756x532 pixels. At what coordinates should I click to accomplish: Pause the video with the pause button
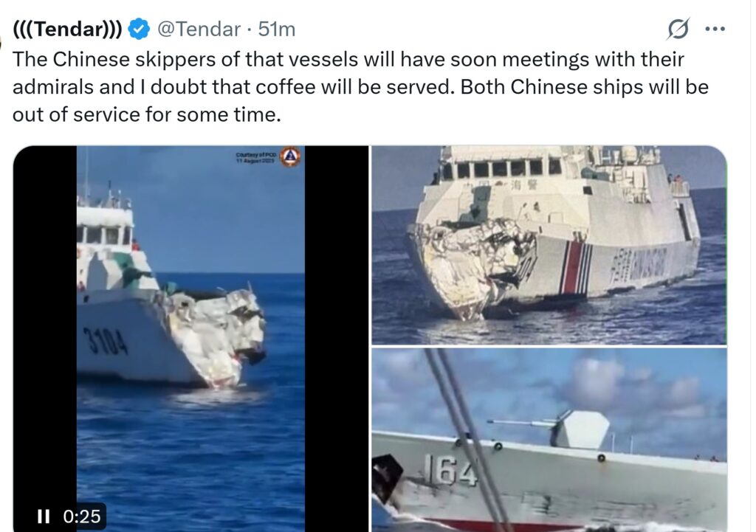pyautogui.click(x=44, y=516)
